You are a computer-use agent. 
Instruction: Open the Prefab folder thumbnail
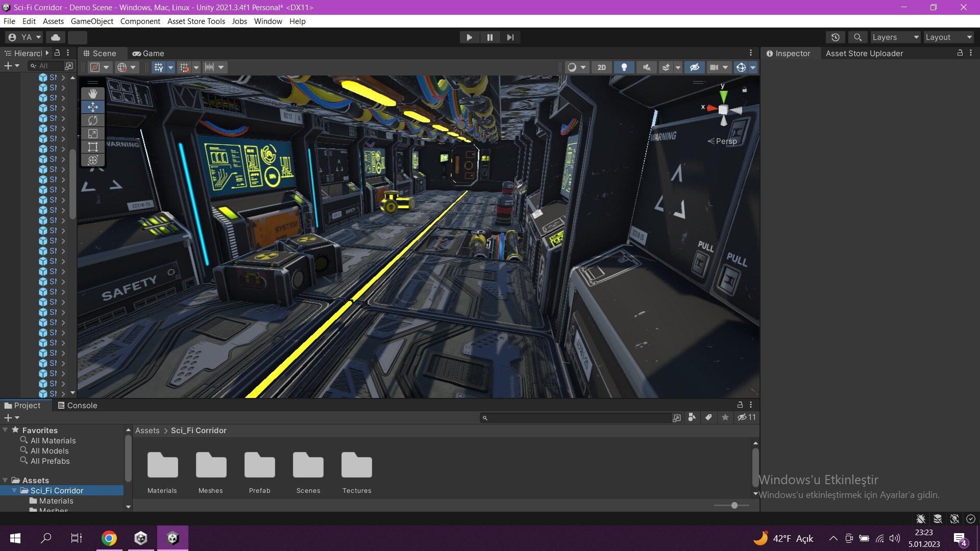pyautogui.click(x=259, y=466)
